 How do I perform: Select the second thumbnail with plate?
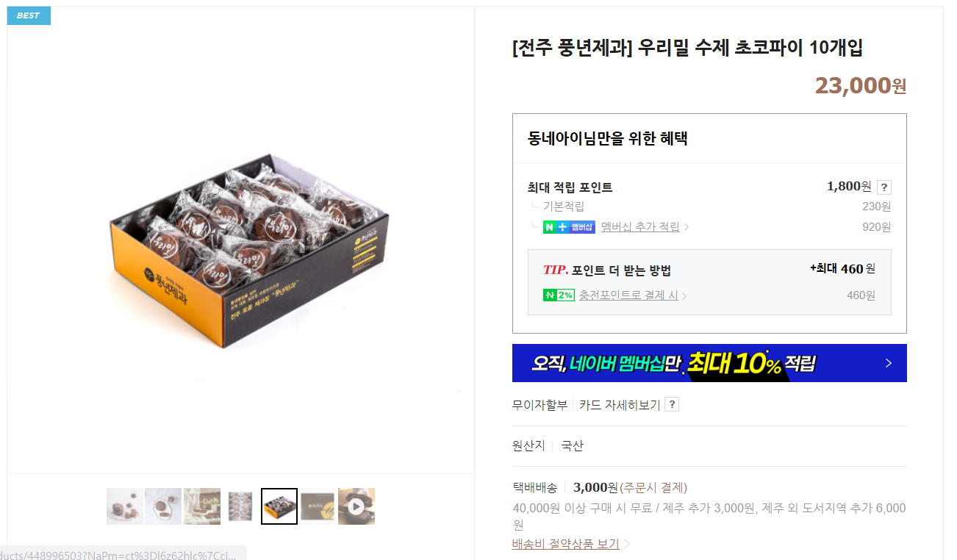pos(163,506)
